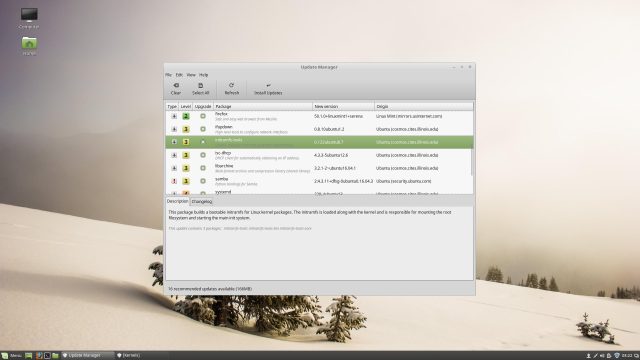Switch to the Description tab
The height and width of the screenshot is (360, 640).
coord(178,202)
